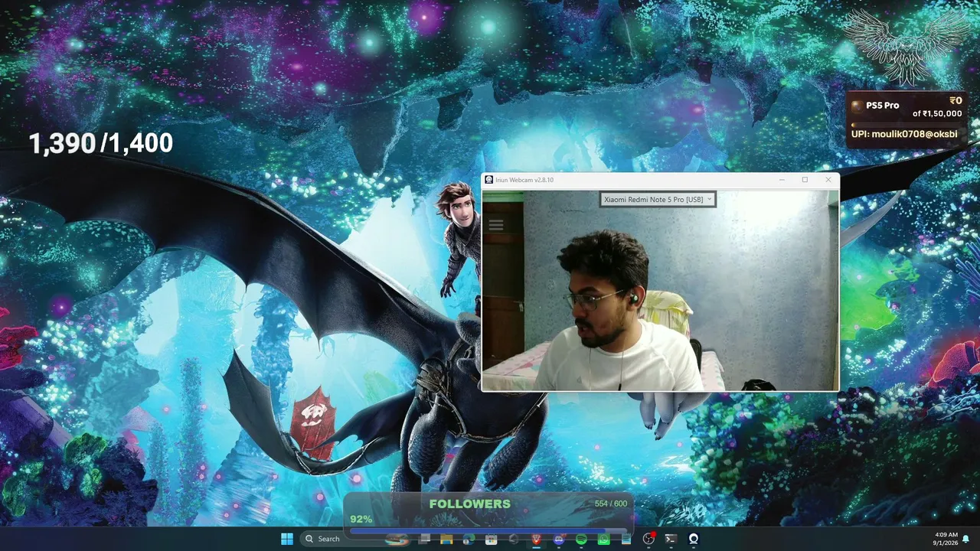Click the 92% follower progress text
Screen dimensions: 980x551
coord(361,519)
